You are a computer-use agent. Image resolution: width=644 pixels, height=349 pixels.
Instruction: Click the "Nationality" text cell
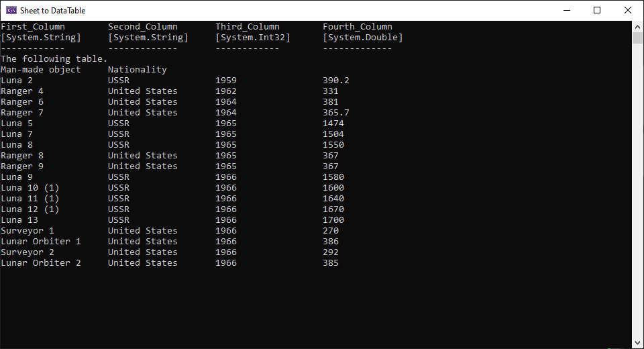[138, 70]
